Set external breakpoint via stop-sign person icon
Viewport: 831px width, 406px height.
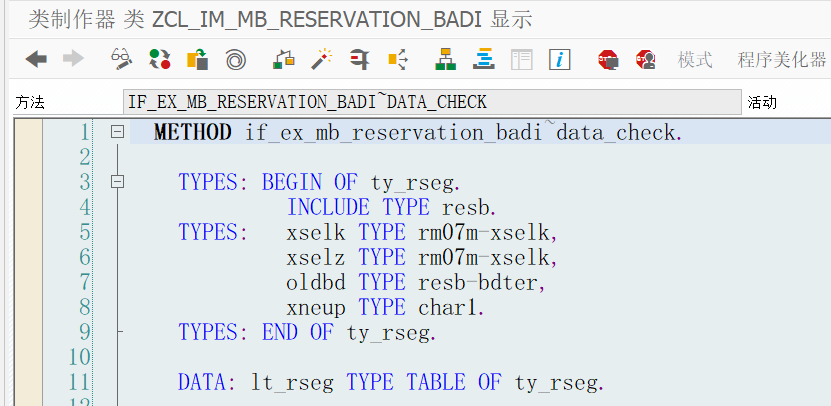point(646,59)
